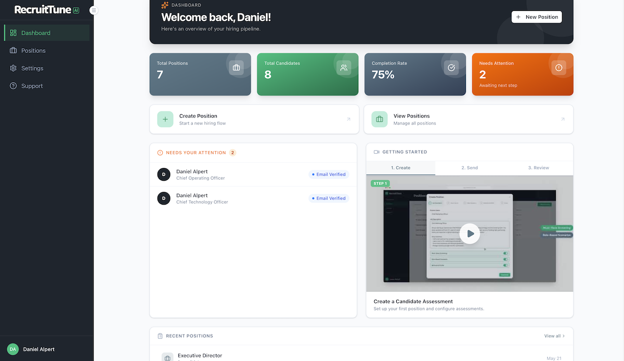Click the Dashboard grid icon

[13, 33]
